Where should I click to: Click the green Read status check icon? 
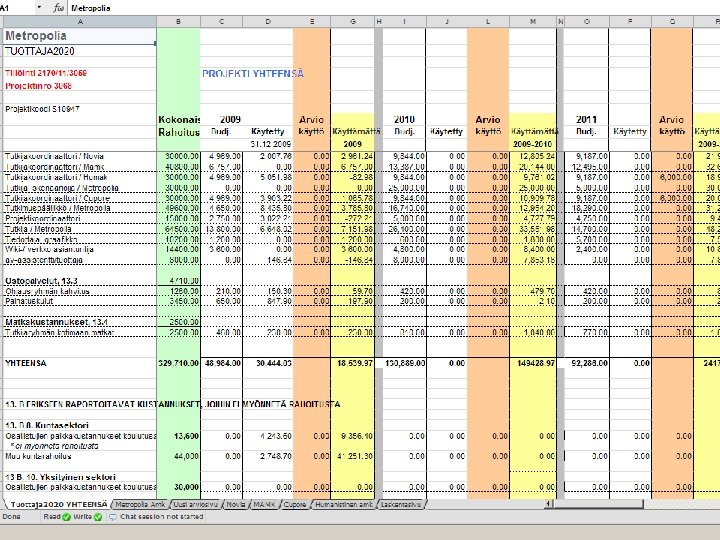tap(66, 517)
